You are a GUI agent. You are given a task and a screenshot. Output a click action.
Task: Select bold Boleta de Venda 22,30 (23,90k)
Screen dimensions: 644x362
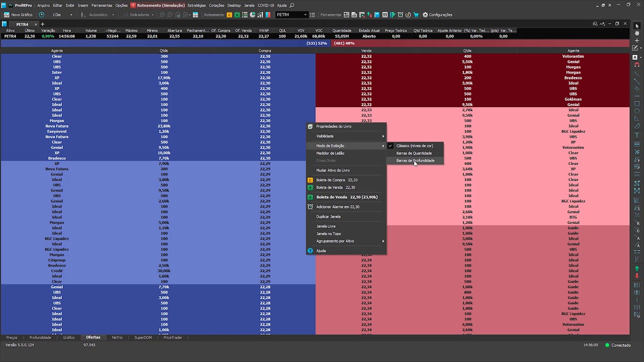pyautogui.click(x=346, y=197)
